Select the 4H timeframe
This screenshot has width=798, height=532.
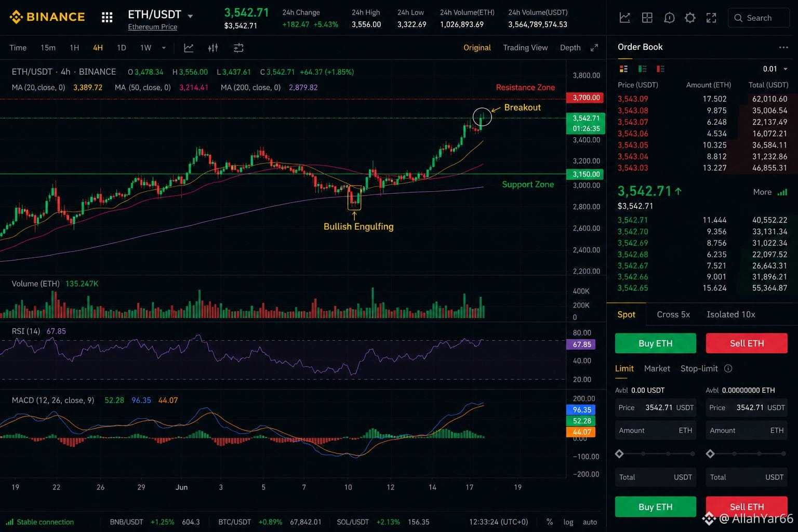98,48
